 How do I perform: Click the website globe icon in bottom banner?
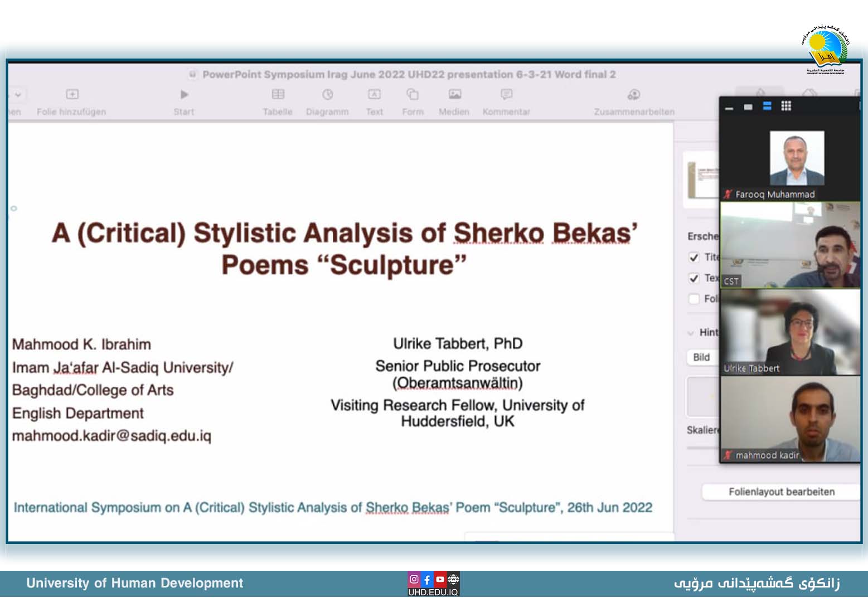pyautogui.click(x=453, y=579)
